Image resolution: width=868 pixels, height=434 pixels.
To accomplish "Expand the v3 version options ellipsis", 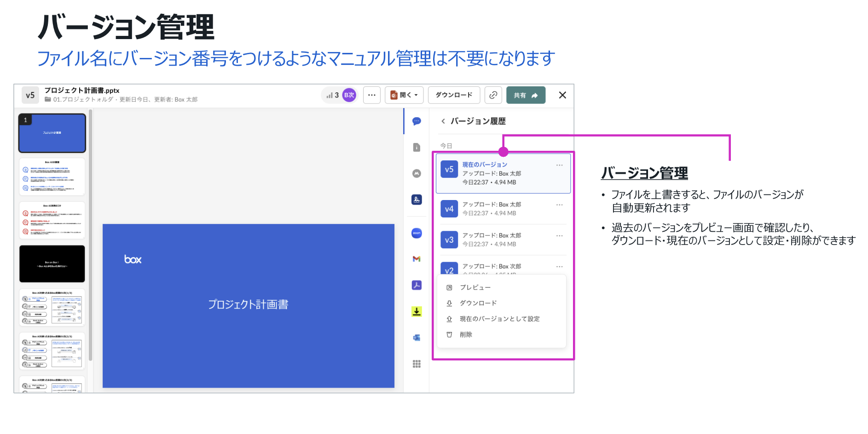I will click(x=559, y=235).
